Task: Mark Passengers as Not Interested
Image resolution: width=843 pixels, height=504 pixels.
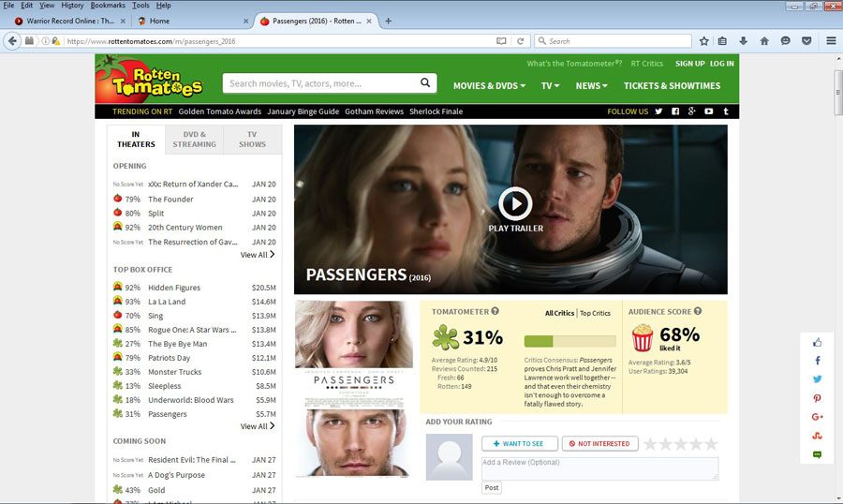Action: tap(600, 443)
